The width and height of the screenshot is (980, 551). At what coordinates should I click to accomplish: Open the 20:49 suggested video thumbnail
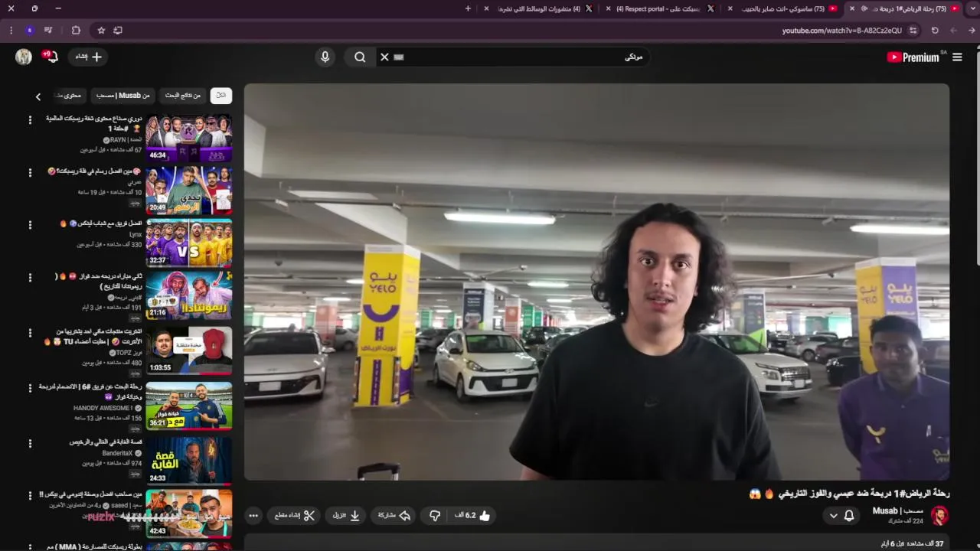pyautogui.click(x=189, y=190)
